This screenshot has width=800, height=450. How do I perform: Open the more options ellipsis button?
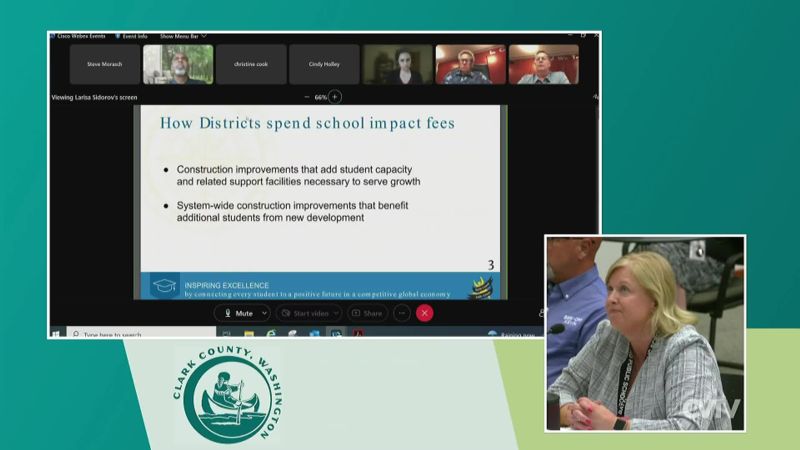(x=402, y=313)
